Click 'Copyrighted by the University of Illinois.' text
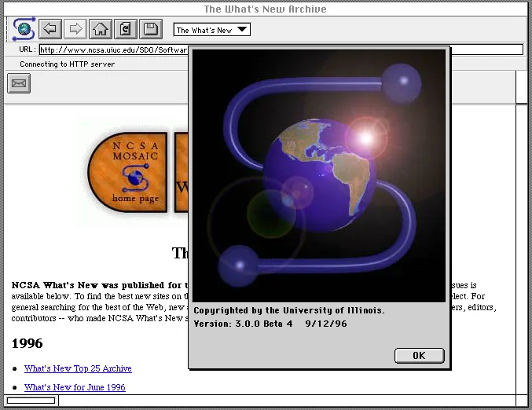 coord(289,310)
